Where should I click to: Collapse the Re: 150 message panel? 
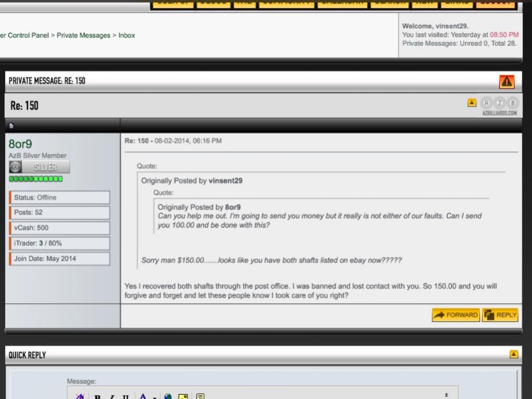pos(472,103)
